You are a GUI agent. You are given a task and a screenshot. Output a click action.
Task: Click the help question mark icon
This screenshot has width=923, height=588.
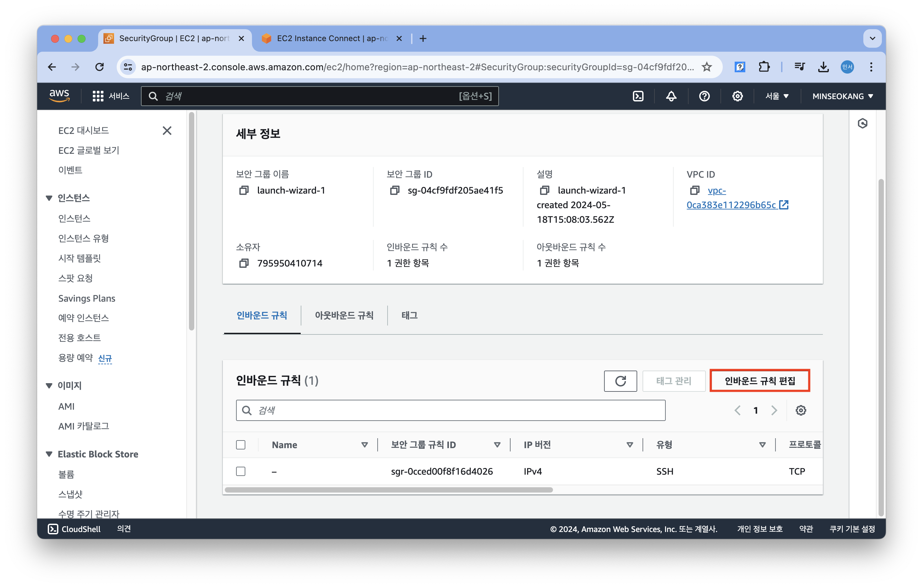pyautogui.click(x=704, y=96)
